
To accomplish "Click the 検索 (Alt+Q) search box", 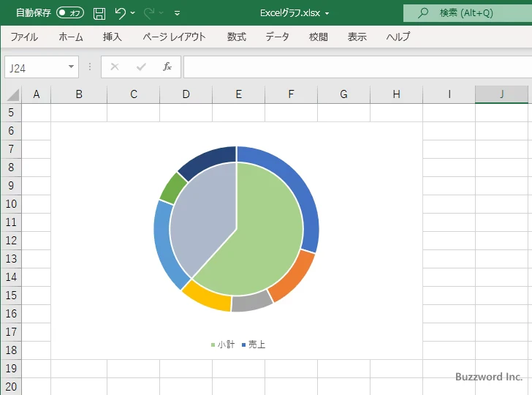I will coord(468,13).
